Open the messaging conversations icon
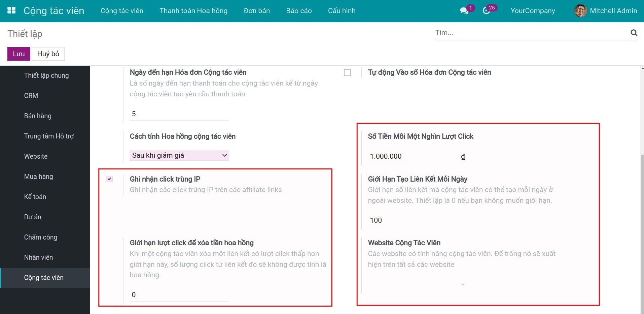Screen dimensions: 644x314 tap(465, 10)
